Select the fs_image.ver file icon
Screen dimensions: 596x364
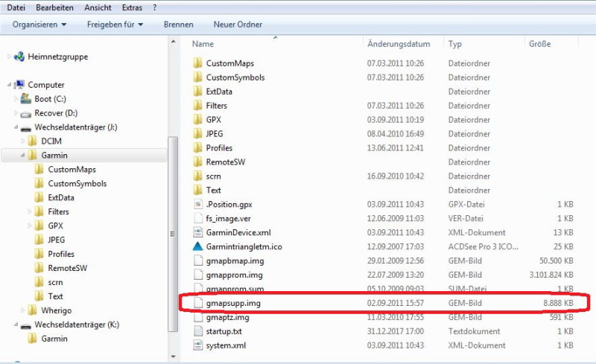(197, 219)
